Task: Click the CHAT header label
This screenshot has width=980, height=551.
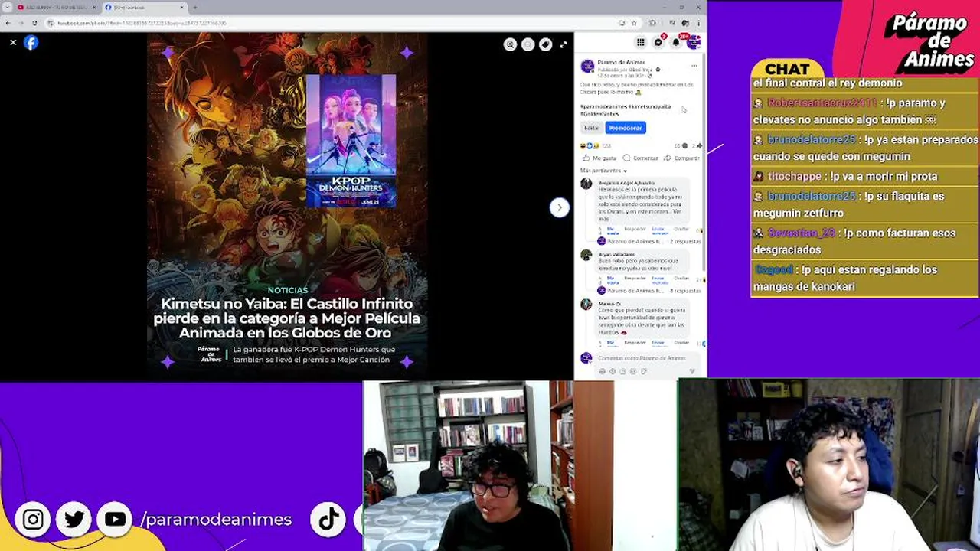Action: [x=786, y=70]
